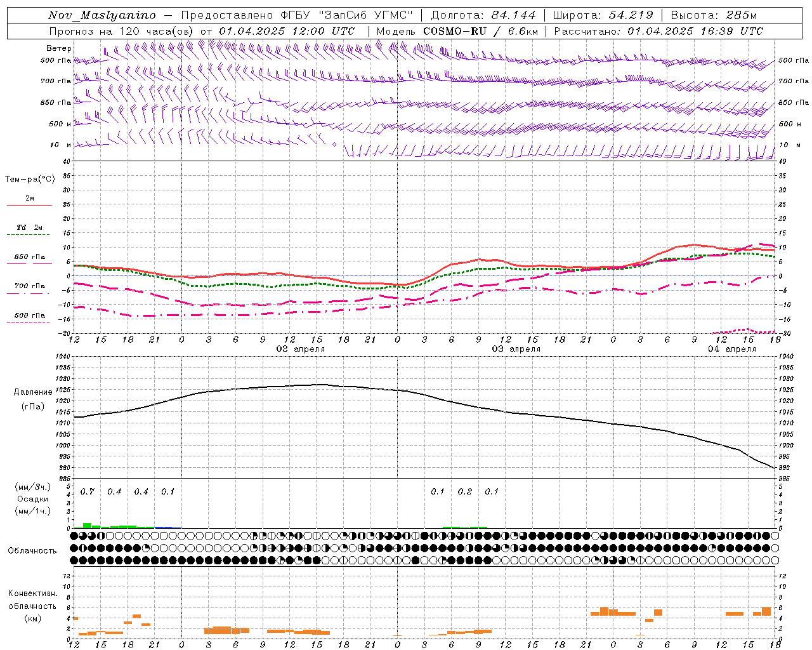Click the Конвективн. label of convective cloud panel
812x650 pixels.
(x=33, y=594)
